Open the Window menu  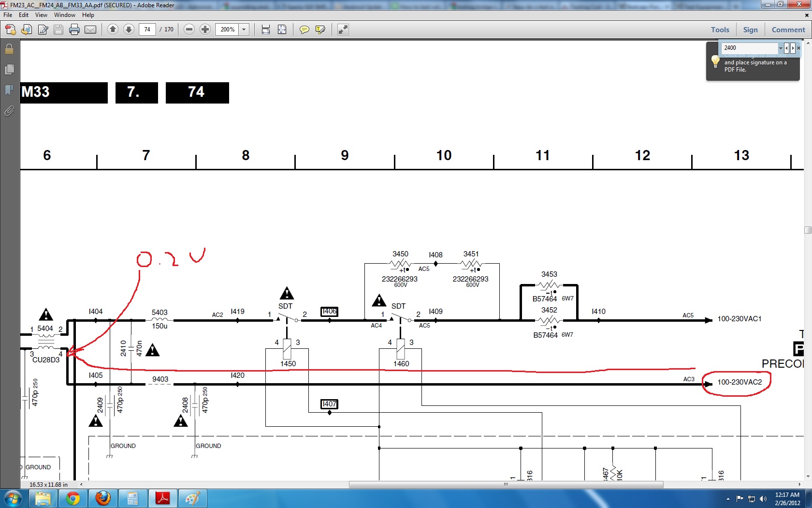65,15
